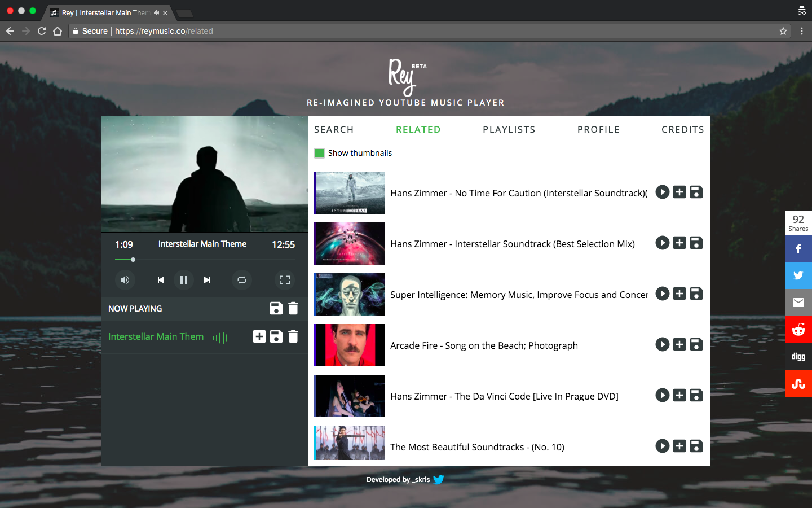
Task: Toggle repeat mode in player
Action: coord(242,280)
